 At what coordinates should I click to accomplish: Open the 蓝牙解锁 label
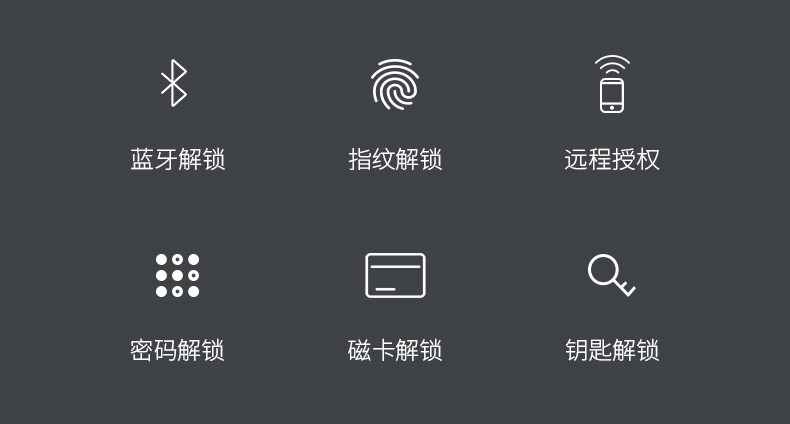click(177, 160)
